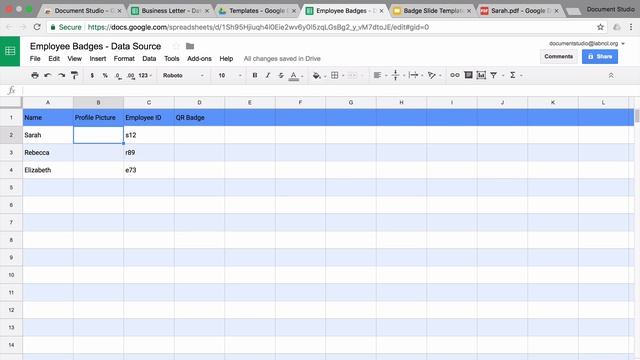Star the Employee Badges document
Screen dimensions: 640x360
[176, 46]
